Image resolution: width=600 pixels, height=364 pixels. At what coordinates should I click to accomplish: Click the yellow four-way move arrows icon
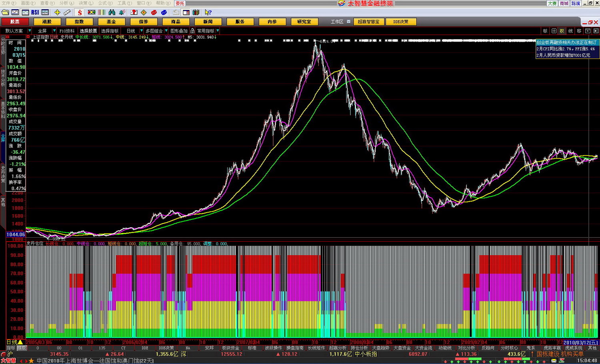(57, 12)
